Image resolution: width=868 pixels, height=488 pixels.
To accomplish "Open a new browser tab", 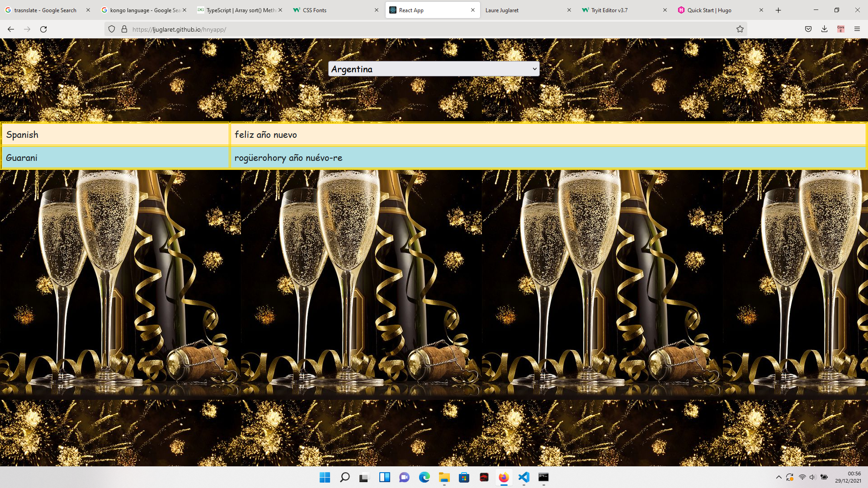I will coord(778,10).
